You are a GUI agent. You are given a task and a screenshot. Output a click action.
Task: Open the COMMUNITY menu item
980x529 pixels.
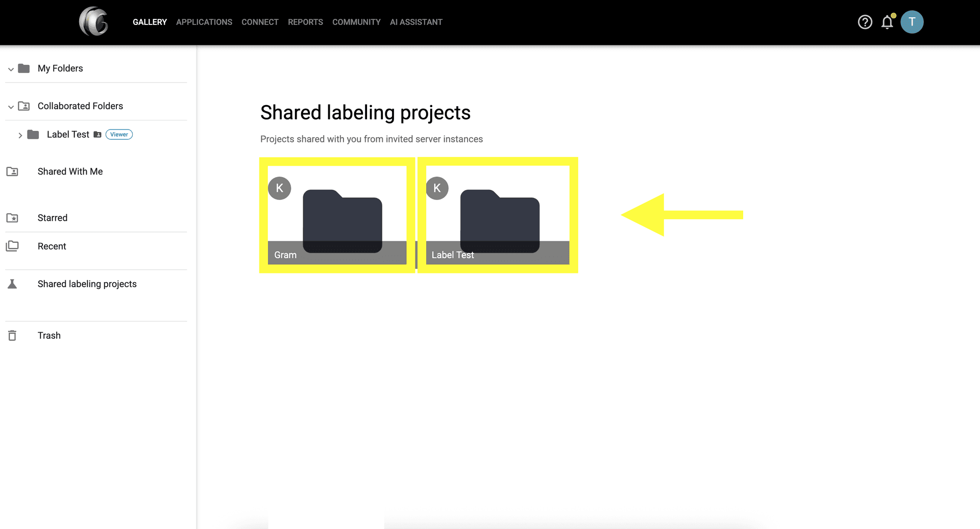click(x=356, y=22)
